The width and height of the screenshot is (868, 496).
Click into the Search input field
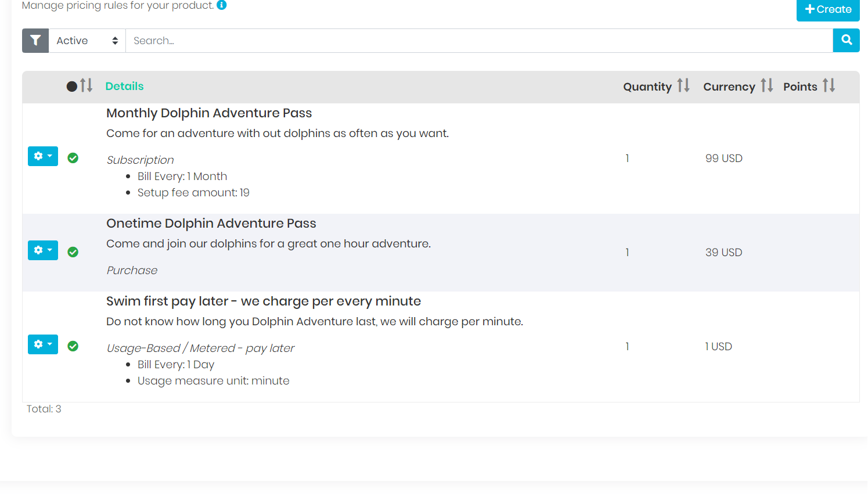[x=479, y=41]
